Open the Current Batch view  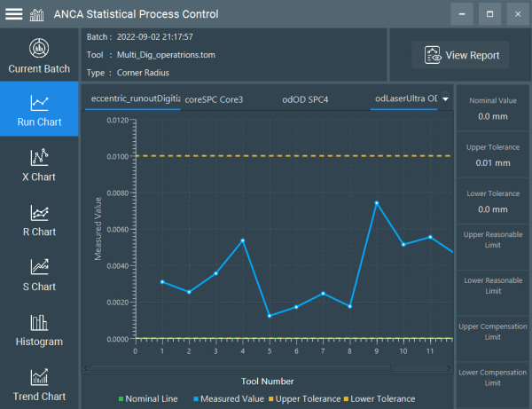38,56
